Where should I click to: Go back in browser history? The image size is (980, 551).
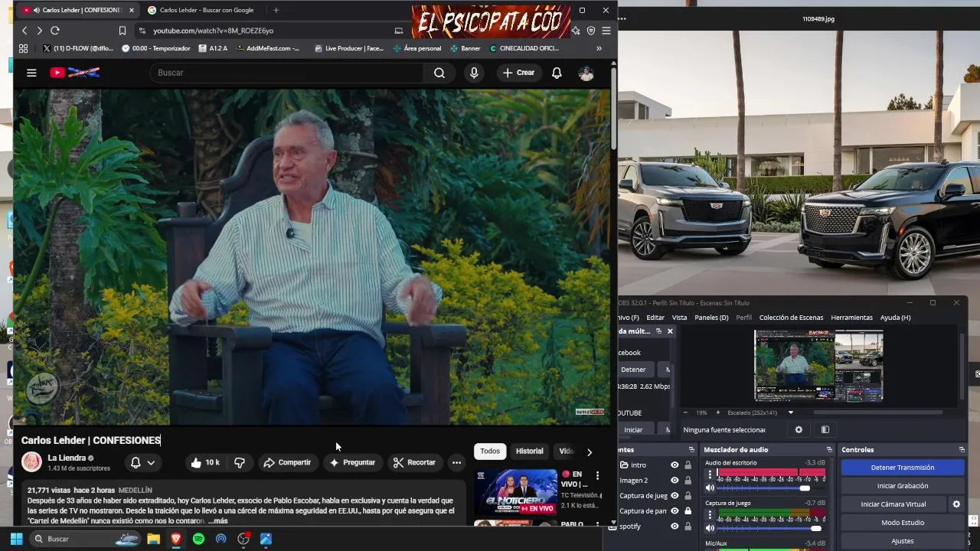(24, 31)
